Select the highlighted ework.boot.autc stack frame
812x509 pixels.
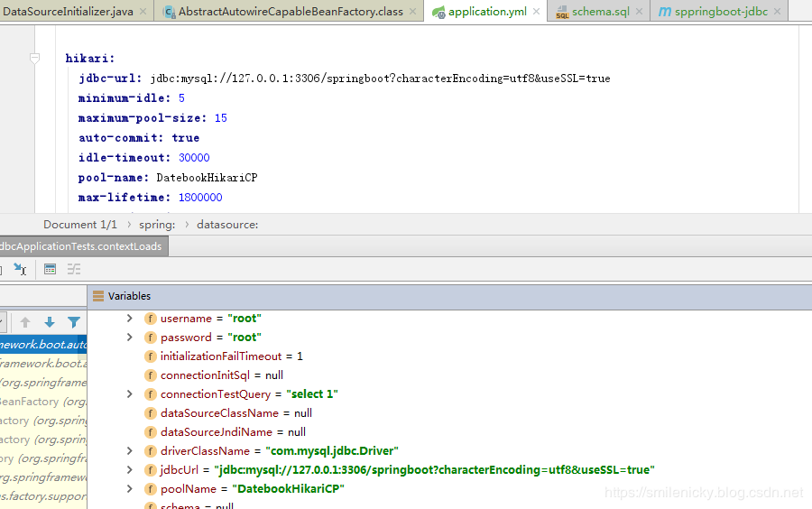pos(43,345)
